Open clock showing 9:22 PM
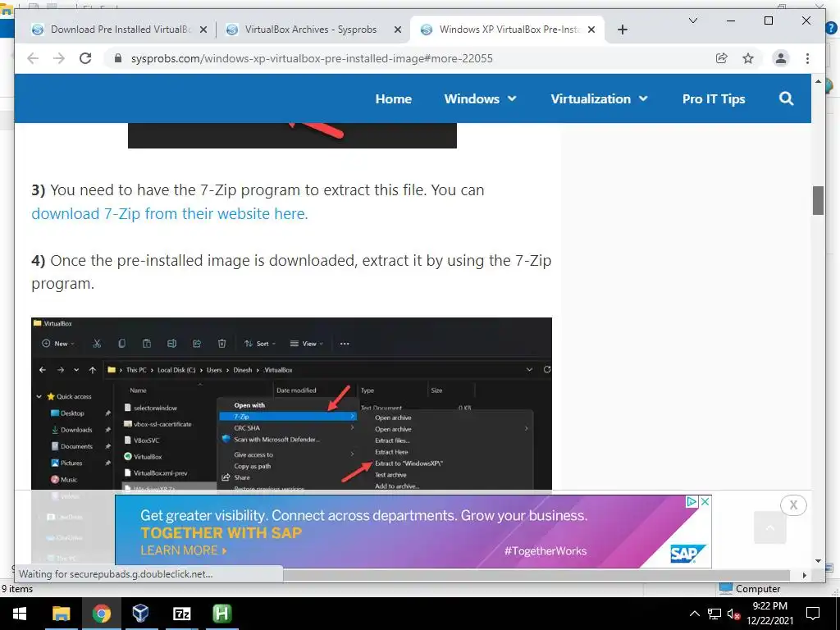The image size is (840, 630). (769, 614)
